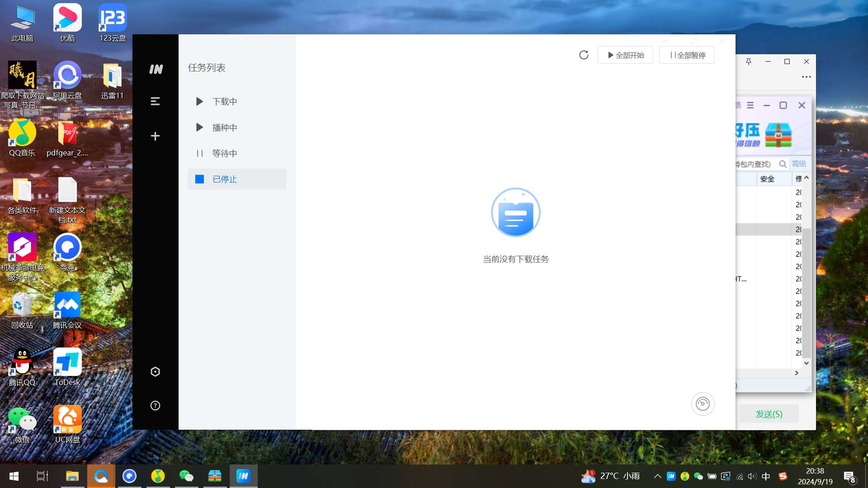Click the WeChat taskbar icon
The height and width of the screenshot is (488, 868).
(x=186, y=476)
